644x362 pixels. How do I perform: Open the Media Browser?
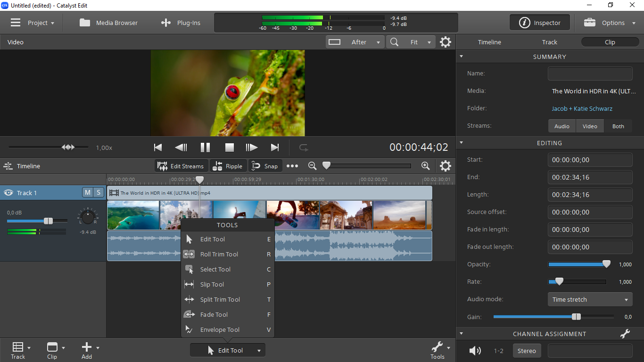(x=109, y=23)
